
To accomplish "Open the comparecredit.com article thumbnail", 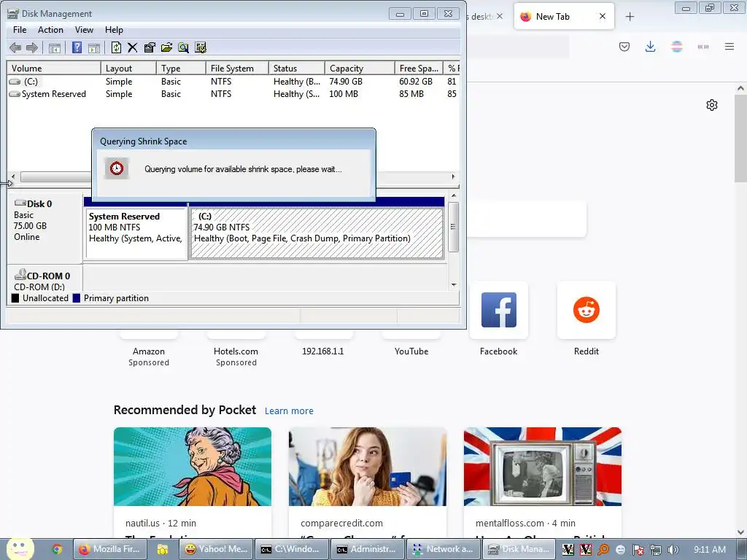I will 368,466.
